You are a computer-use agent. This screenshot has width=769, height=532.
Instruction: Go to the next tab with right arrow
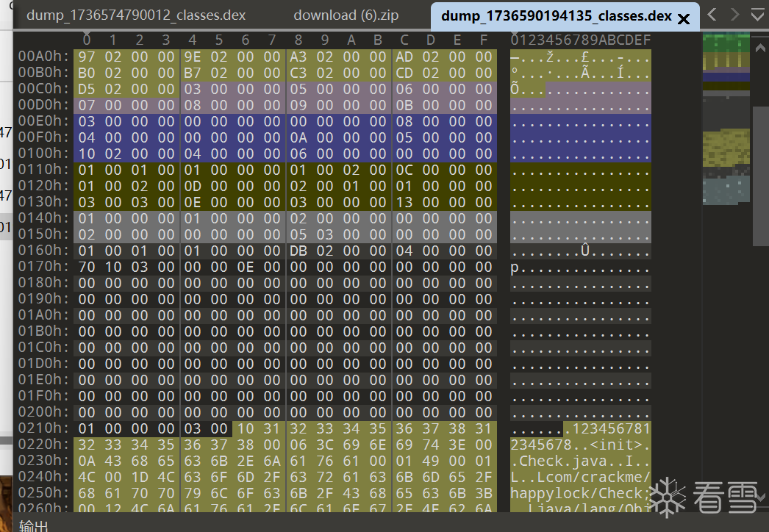click(734, 15)
